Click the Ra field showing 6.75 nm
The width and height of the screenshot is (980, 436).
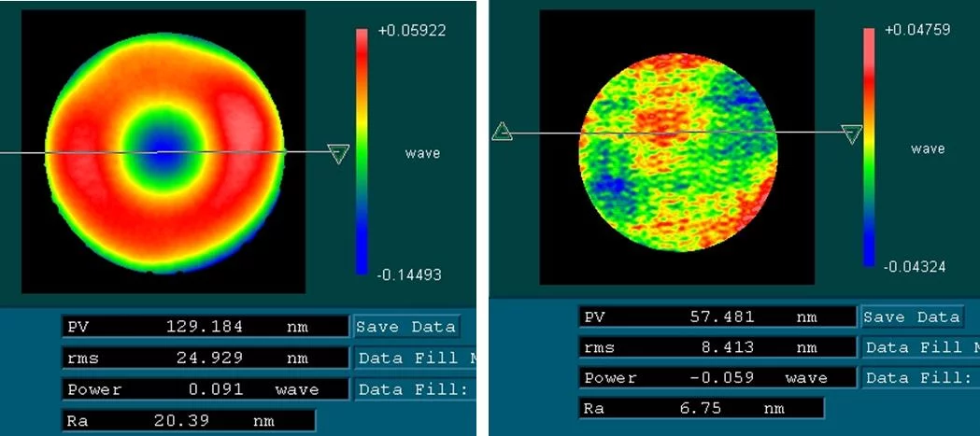tap(701, 408)
